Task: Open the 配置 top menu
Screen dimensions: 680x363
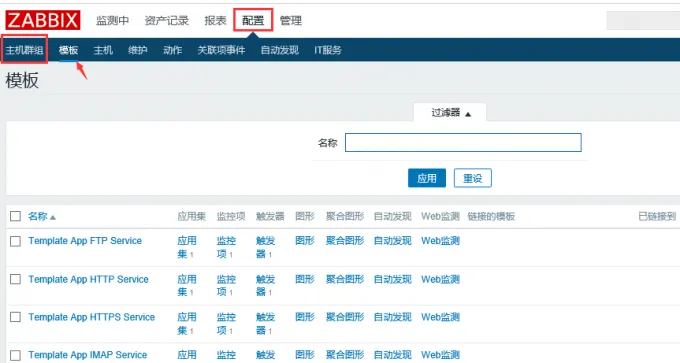Action: pyautogui.click(x=253, y=20)
